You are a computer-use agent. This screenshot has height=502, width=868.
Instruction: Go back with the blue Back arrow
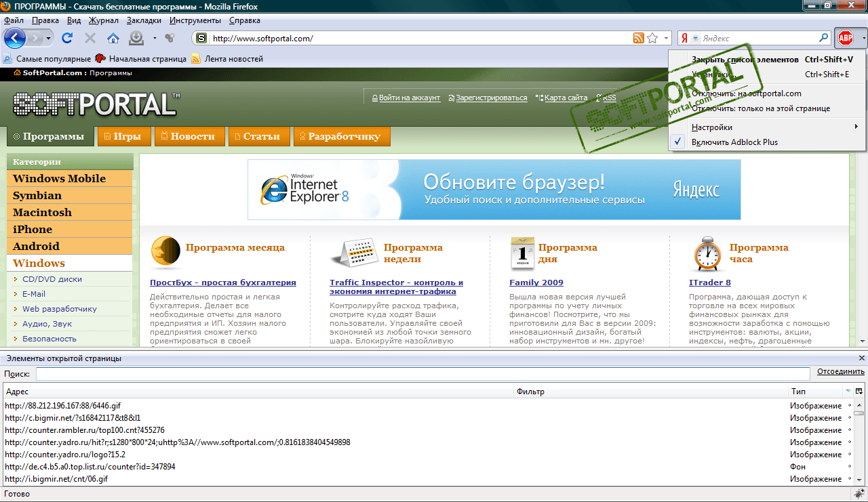(15, 38)
